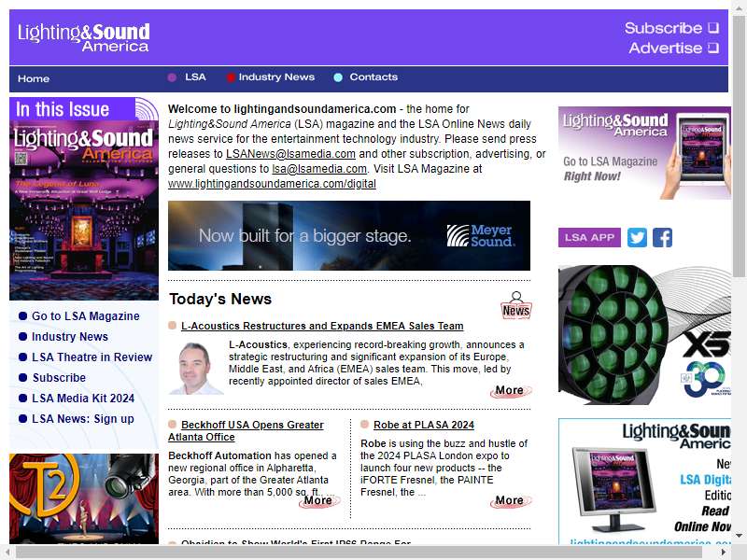Click the Lighting&Sound America header logo
Screen dimensions: 747x560
[x=83, y=37]
